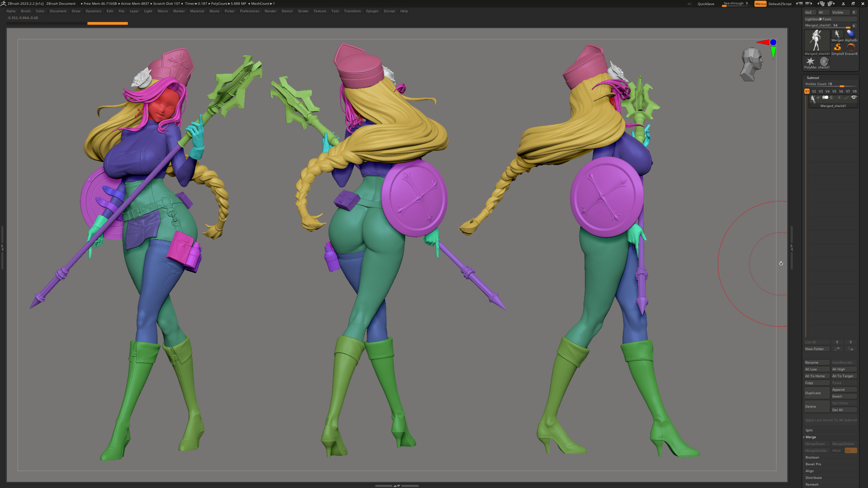Open the Zplugin menu
The height and width of the screenshot is (488, 868).
point(372,11)
